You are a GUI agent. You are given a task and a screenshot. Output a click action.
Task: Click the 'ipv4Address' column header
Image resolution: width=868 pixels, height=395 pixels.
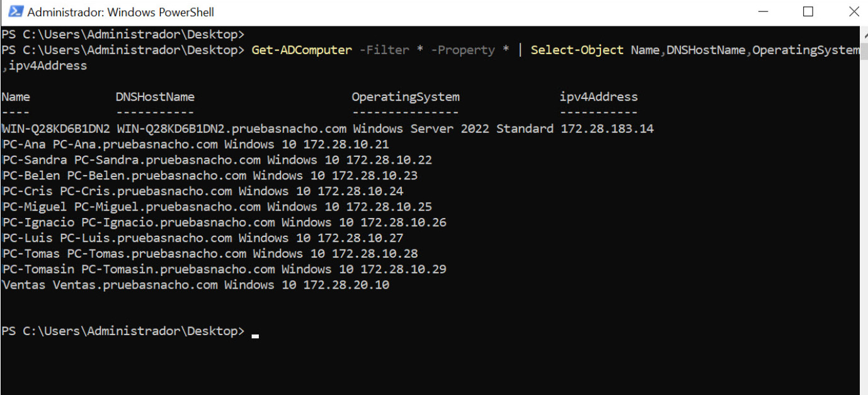pos(598,97)
